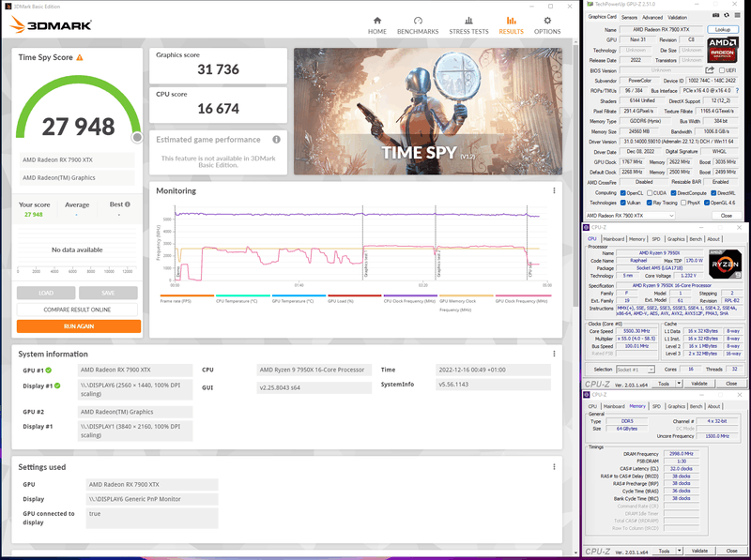Click the green check next to GPU #1
751x560 pixels.
click(49, 370)
